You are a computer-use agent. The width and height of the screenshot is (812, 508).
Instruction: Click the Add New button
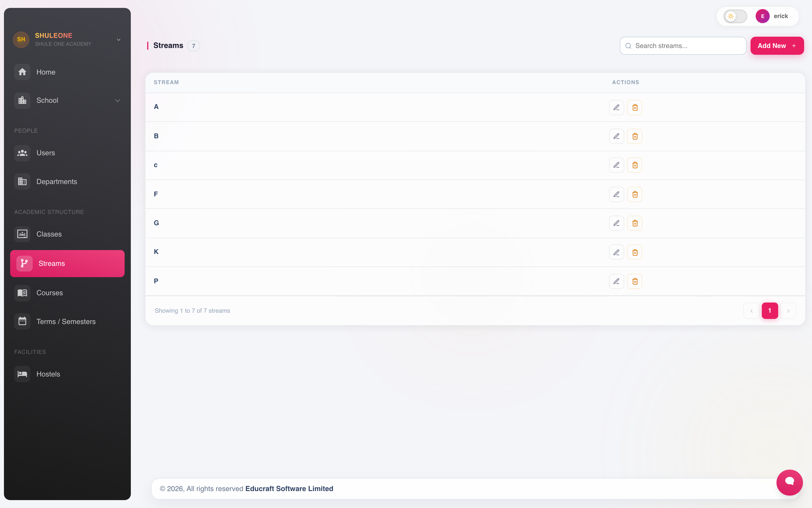(777, 46)
